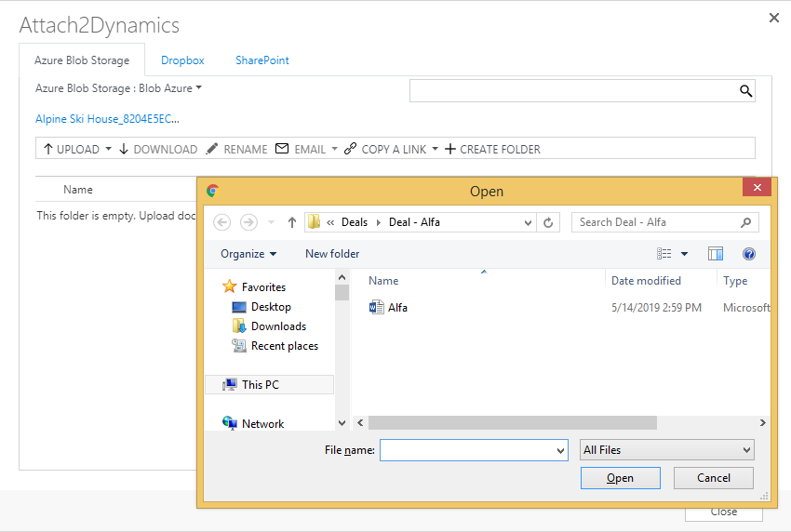This screenshot has height=532, width=791.
Task: Click the upload arrow icon
Action: point(47,149)
